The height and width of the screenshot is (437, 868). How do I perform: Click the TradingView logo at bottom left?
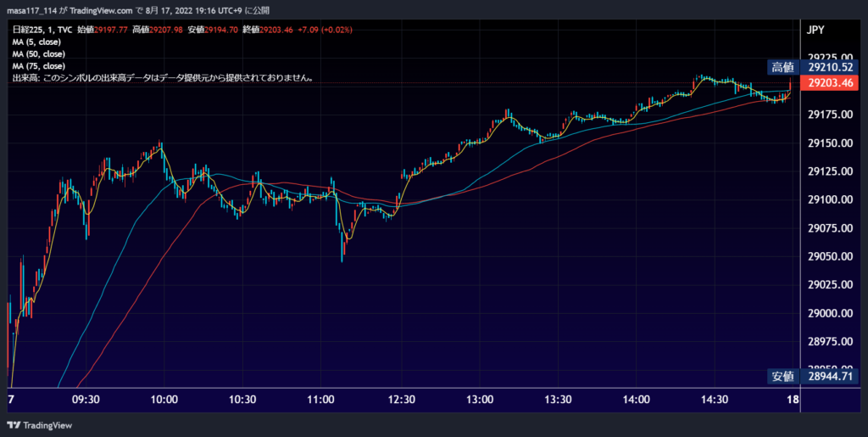(40, 425)
